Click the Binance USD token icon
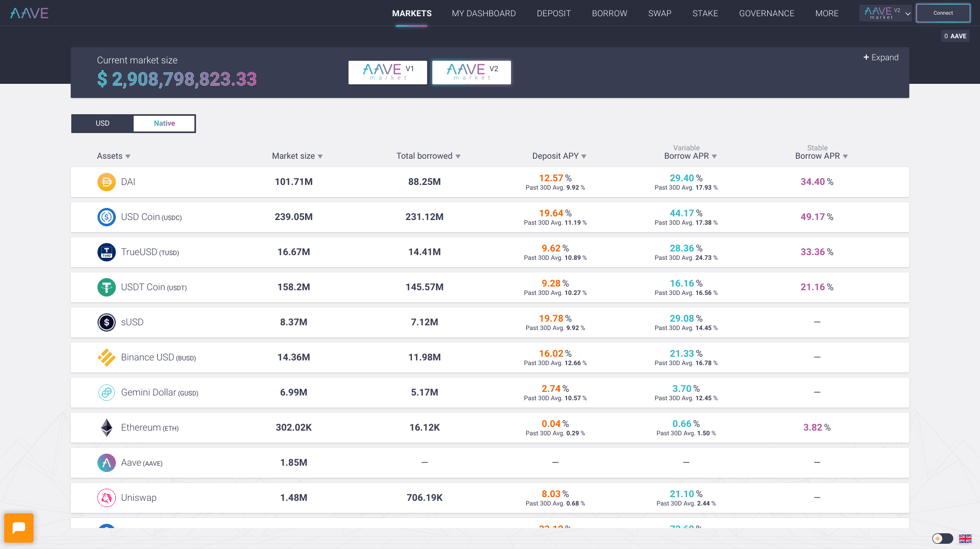This screenshot has width=980, height=549. click(x=106, y=357)
